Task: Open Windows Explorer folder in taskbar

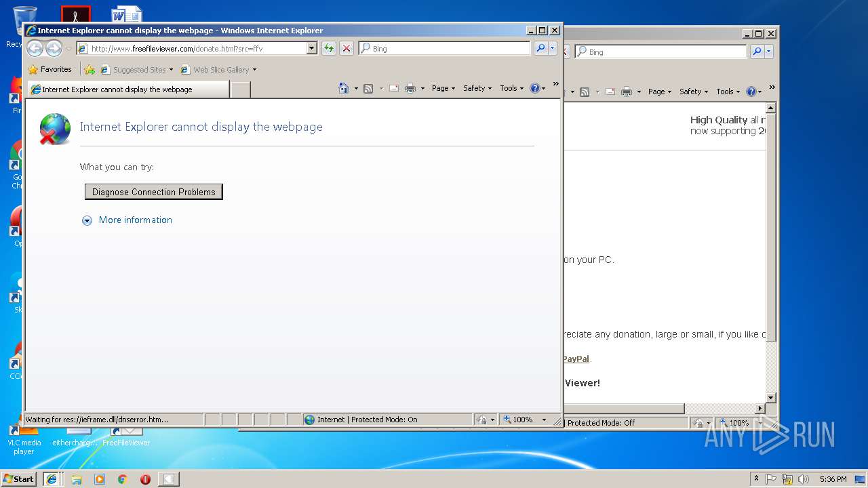Action: pos(77,479)
